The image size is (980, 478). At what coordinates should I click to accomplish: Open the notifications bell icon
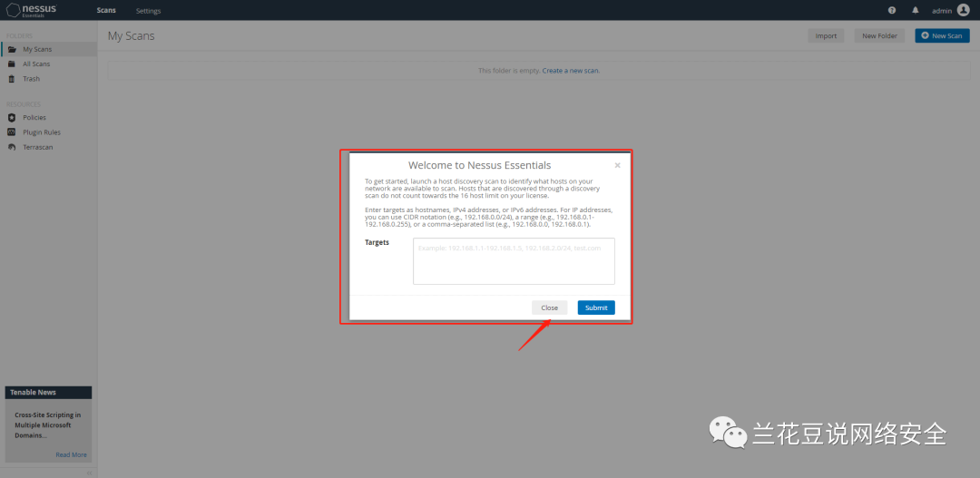pos(915,11)
